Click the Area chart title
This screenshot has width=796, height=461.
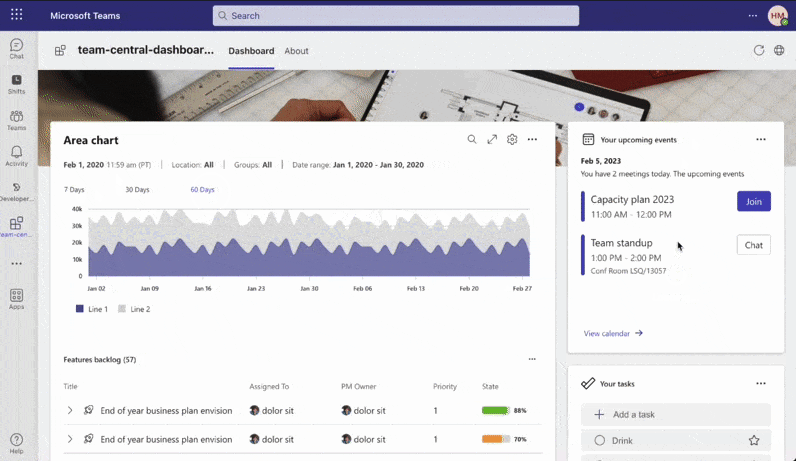(x=91, y=140)
